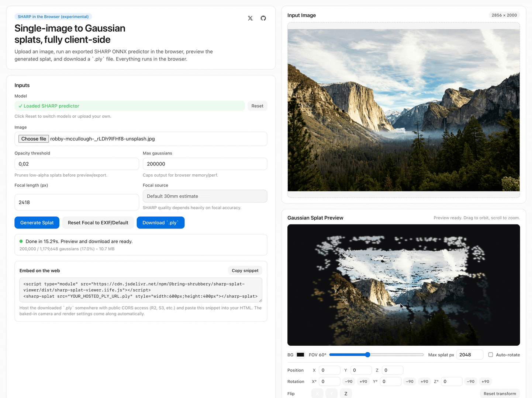The height and width of the screenshot is (398, 532).
Task: Click the "2856 × 2000" dimensions badge
Action: tap(504, 15)
